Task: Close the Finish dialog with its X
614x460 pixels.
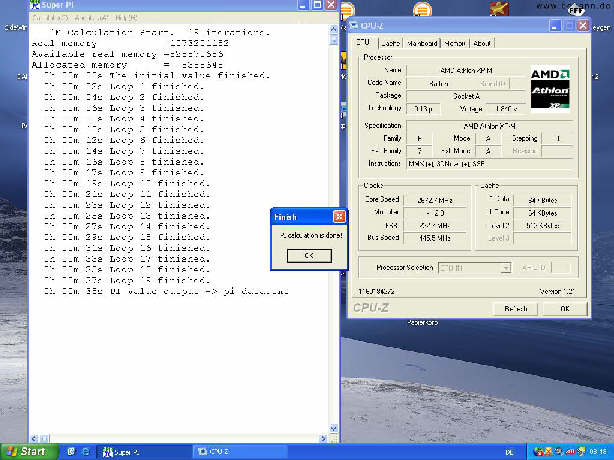Action: [339, 216]
